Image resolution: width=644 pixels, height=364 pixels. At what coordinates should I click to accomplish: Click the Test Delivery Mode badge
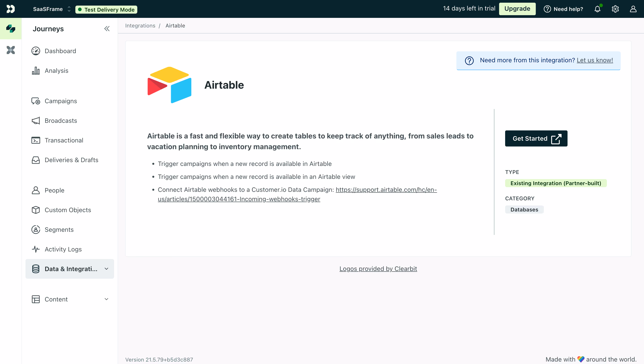tap(106, 10)
